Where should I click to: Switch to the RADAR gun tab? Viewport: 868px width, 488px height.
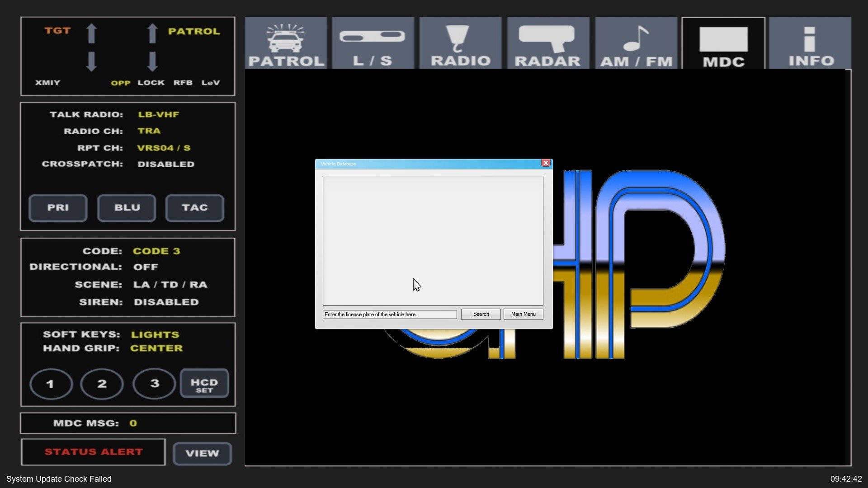pos(547,43)
